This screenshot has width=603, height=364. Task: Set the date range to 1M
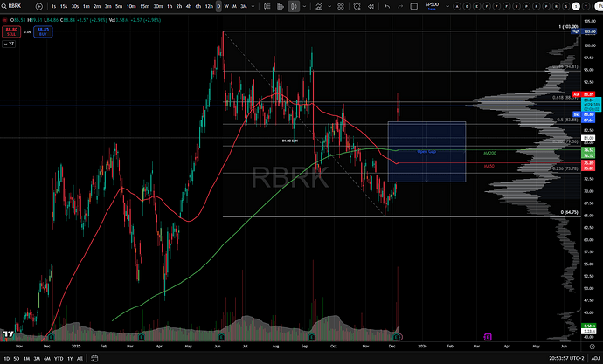pyautogui.click(x=26, y=358)
